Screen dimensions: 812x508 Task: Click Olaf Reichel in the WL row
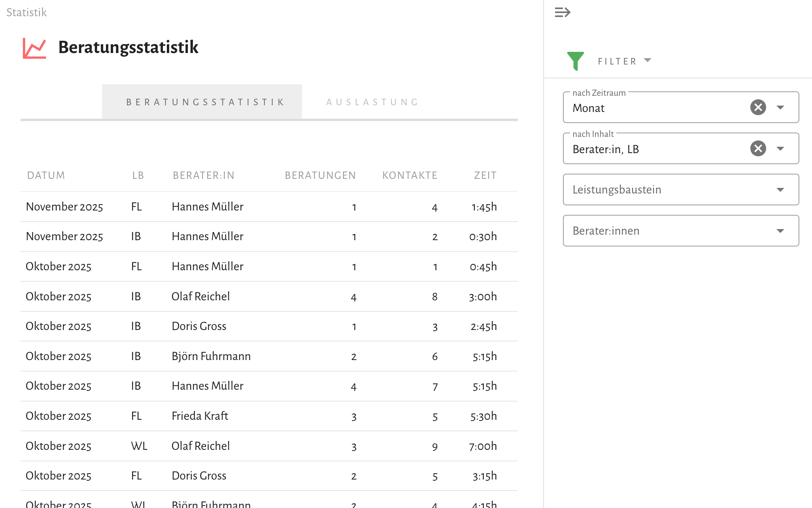point(200,446)
